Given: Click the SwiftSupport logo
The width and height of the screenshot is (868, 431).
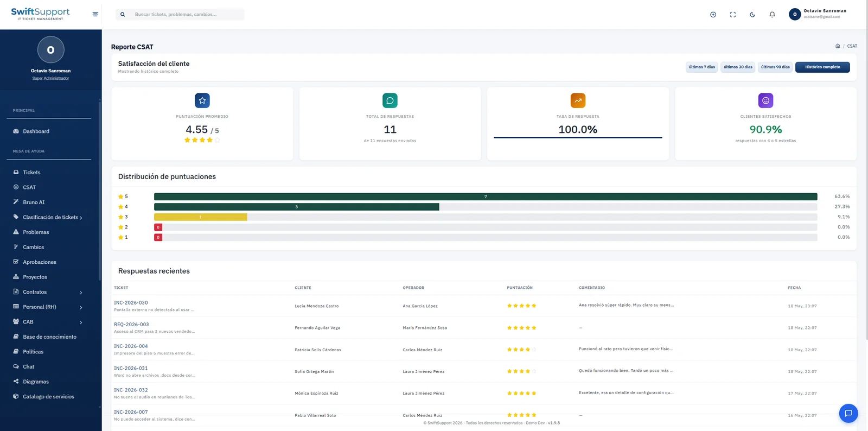Looking at the screenshot, I should [x=40, y=14].
